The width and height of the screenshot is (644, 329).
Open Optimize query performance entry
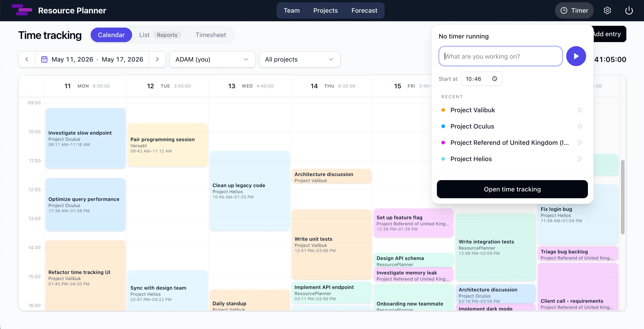[85, 205]
